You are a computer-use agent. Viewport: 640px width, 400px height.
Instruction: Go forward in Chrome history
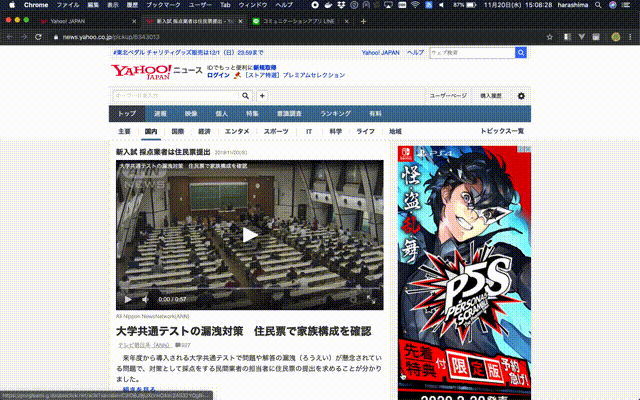24,37
